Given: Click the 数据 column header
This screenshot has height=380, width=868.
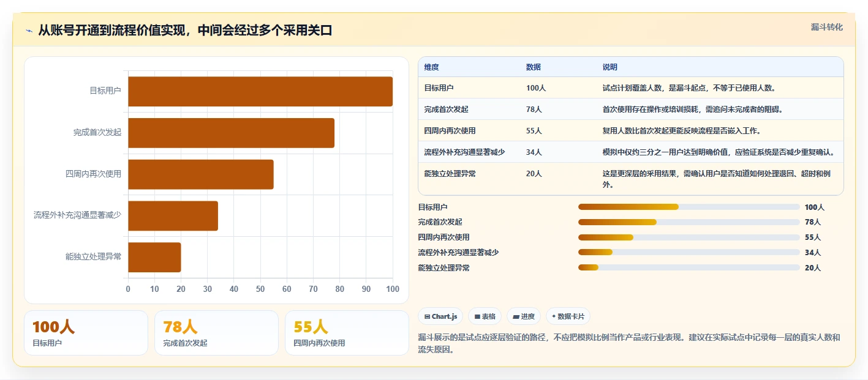Looking at the screenshot, I should tap(534, 67).
